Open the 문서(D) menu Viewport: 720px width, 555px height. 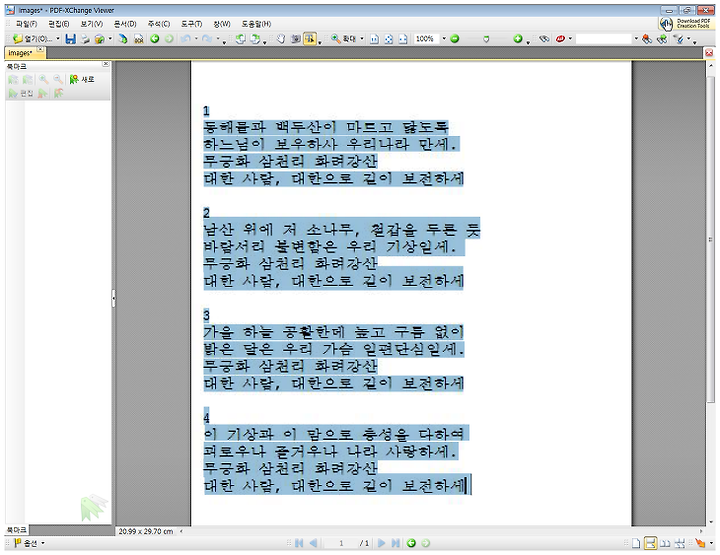[x=125, y=24]
